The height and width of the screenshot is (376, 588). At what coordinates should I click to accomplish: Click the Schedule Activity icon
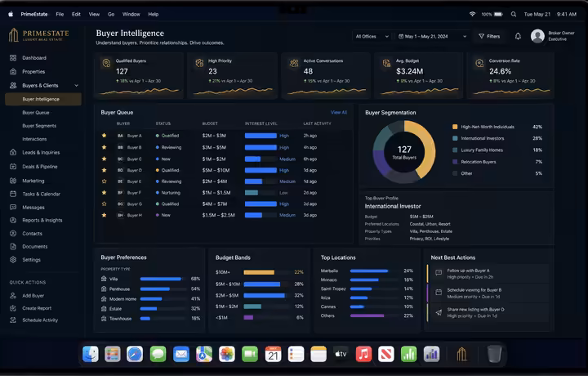[13, 320]
